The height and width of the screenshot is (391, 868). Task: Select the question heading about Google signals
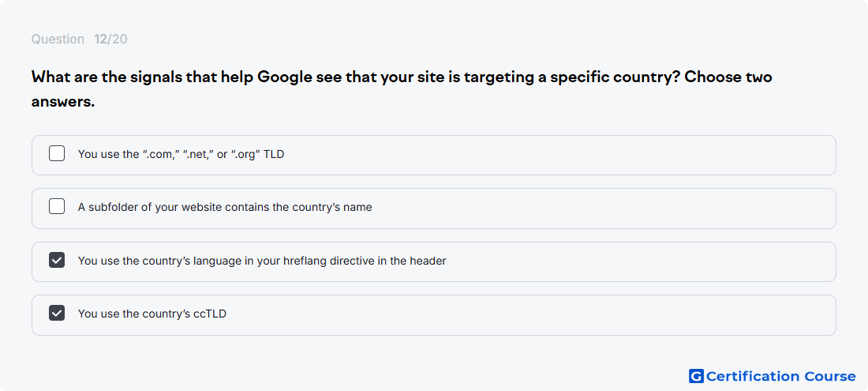(402, 89)
